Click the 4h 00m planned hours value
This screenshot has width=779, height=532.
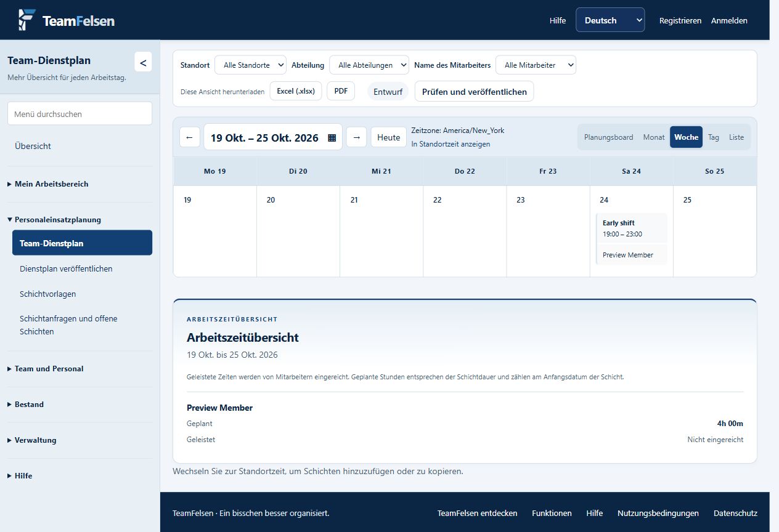click(x=730, y=424)
